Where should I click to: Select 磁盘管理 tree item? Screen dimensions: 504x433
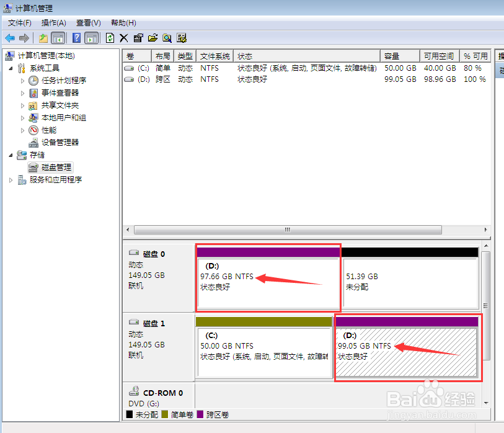pyautogui.click(x=56, y=167)
